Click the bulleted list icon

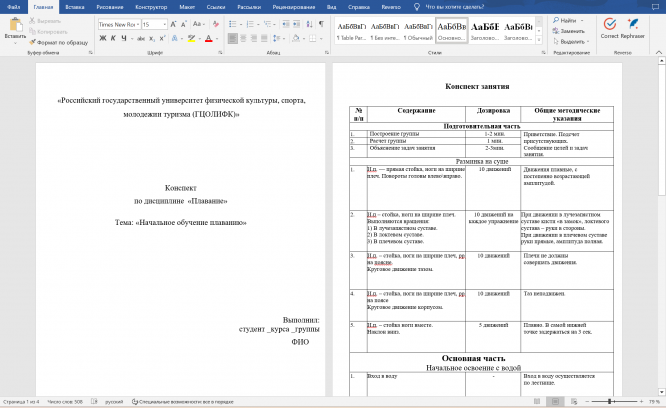[x=232, y=24]
